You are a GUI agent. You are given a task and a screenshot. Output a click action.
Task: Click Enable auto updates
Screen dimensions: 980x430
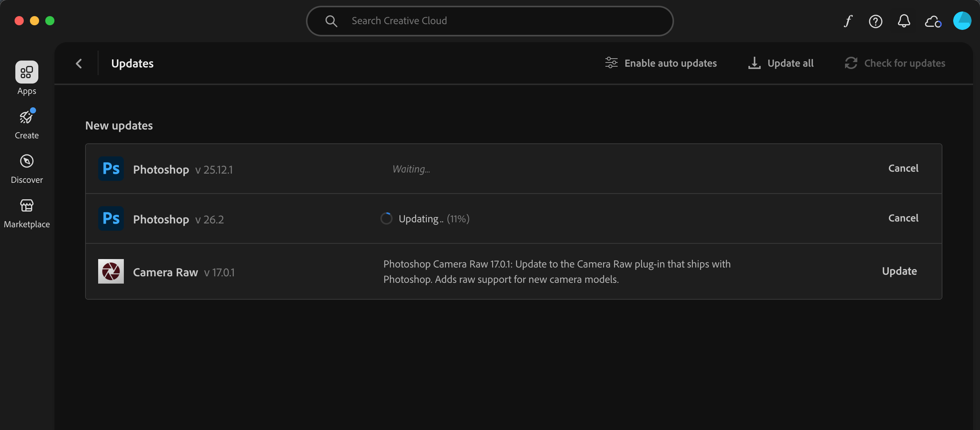click(x=661, y=63)
